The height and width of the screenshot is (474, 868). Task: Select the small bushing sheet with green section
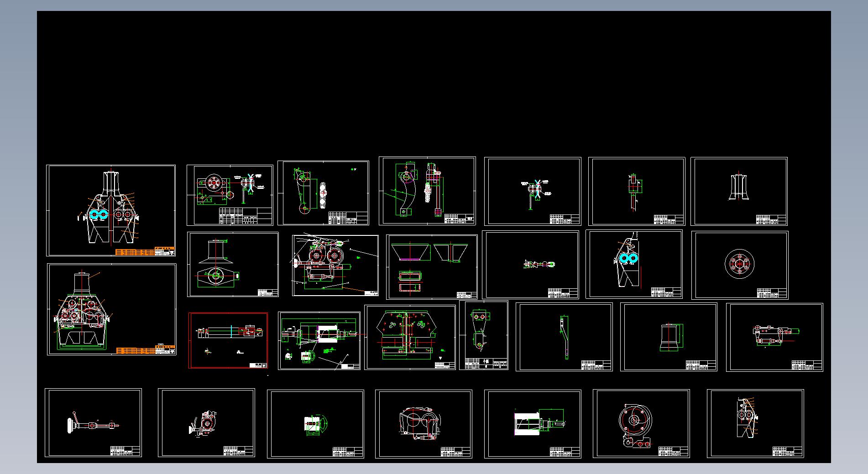coord(315,424)
